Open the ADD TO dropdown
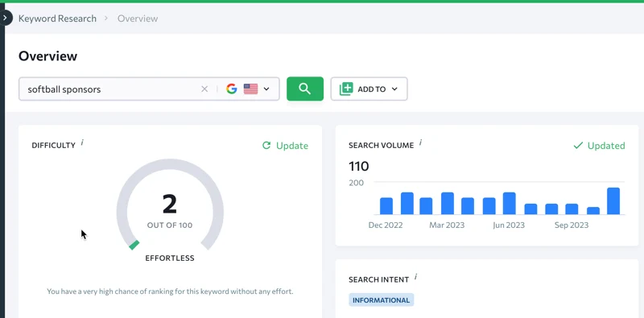This screenshot has height=318, width=644. [369, 89]
